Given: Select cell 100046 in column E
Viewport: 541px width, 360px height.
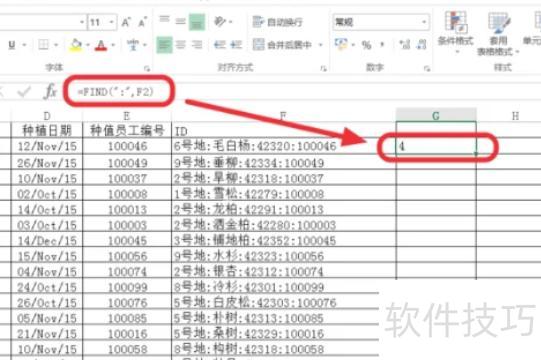Looking at the screenshot, I should [127, 146].
